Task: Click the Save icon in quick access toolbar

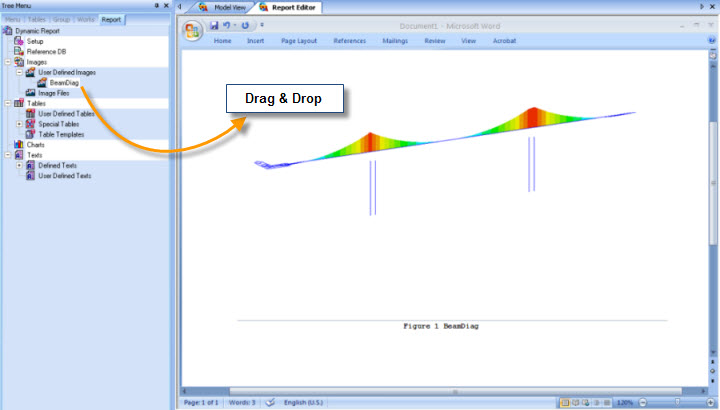Action: 214,24
